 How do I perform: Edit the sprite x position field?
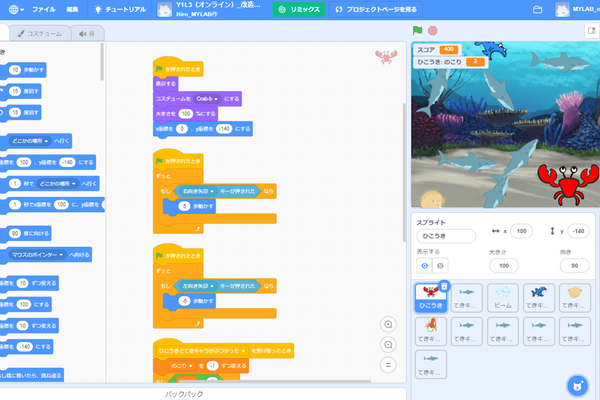click(x=521, y=231)
